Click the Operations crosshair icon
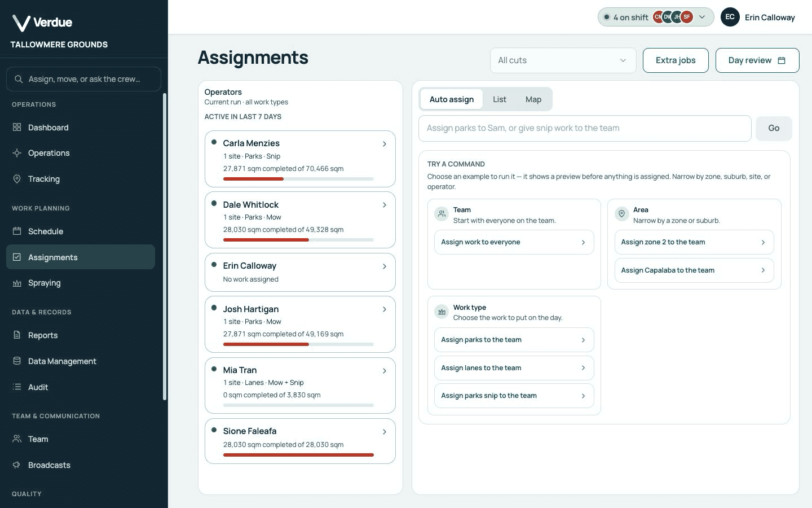This screenshot has height=508, width=812. (x=17, y=153)
